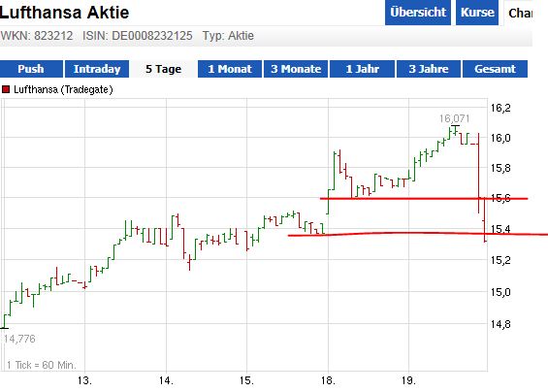Viewport: 548px width, 392px height.
Task: Click the 15,8 price axis label
Action: pyautogui.click(x=500, y=168)
